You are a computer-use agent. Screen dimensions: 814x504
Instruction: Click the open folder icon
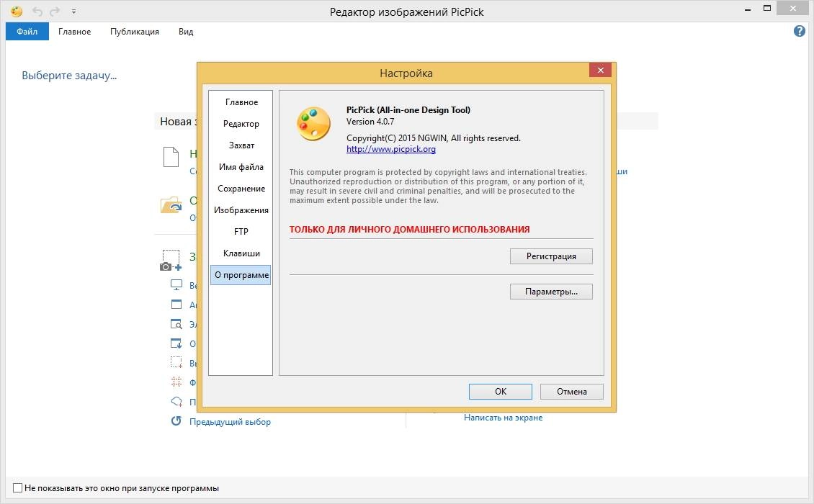(171, 204)
